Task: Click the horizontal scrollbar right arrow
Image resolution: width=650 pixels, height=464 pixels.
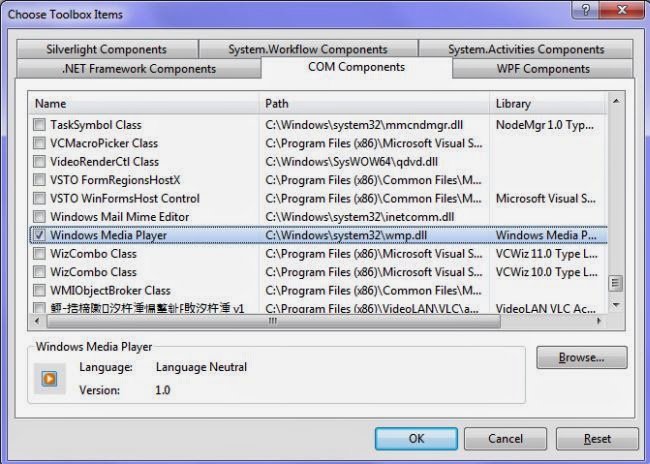Action: (599, 321)
